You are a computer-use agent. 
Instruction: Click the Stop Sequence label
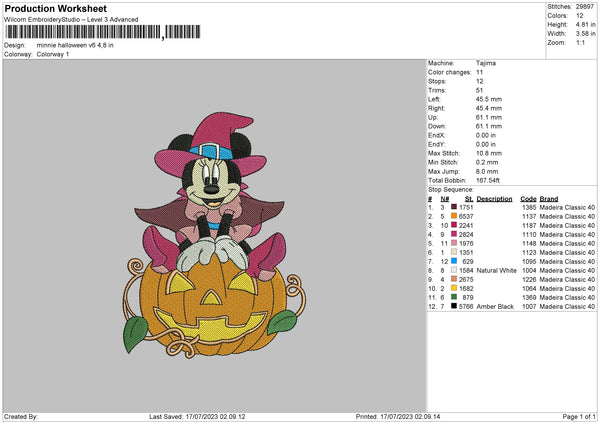tap(450, 188)
